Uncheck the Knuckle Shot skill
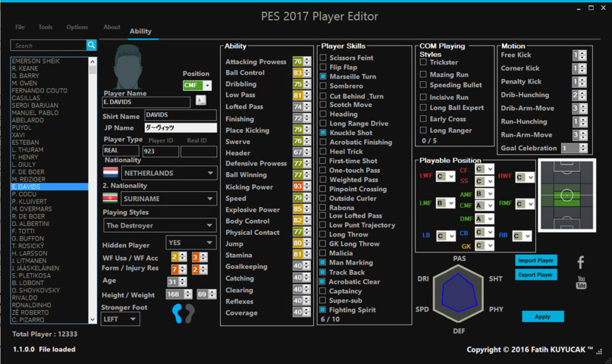This screenshot has width=612, height=364. (323, 133)
